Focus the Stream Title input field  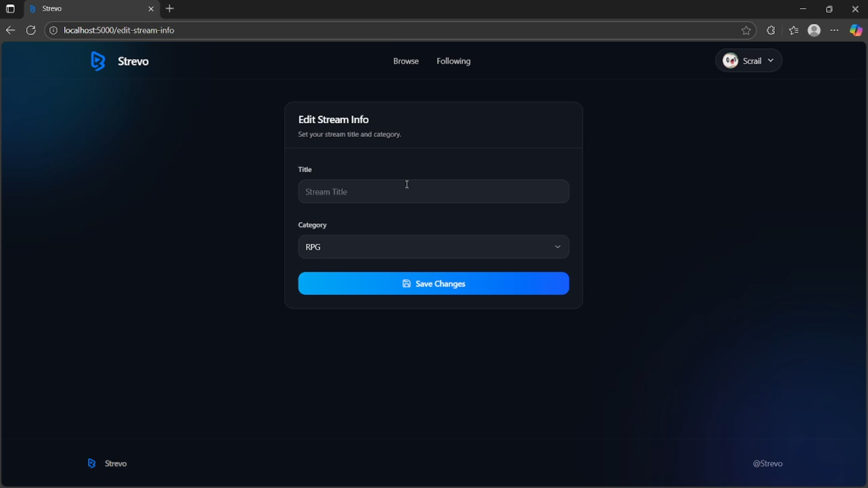pyautogui.click(x=433, y=191)
